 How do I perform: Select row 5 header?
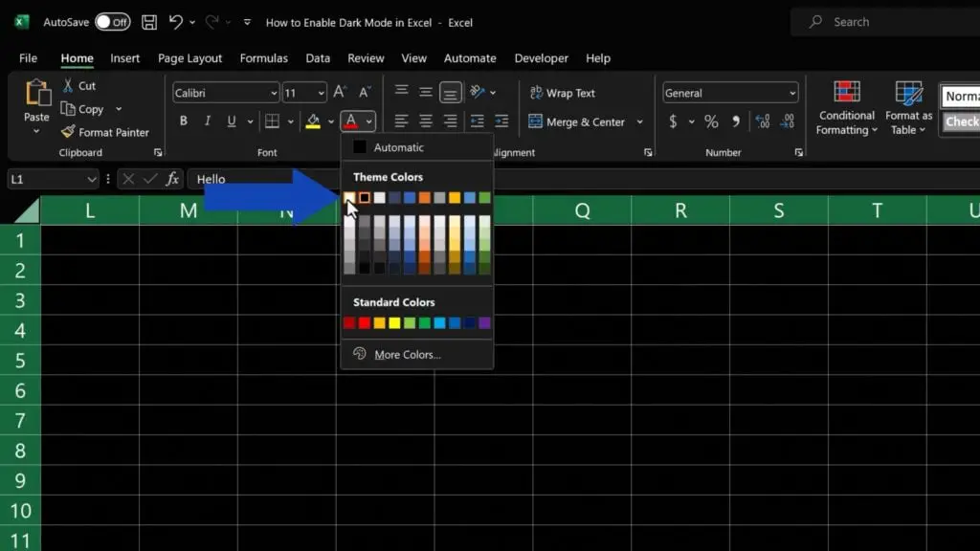[x=20, y=361]
